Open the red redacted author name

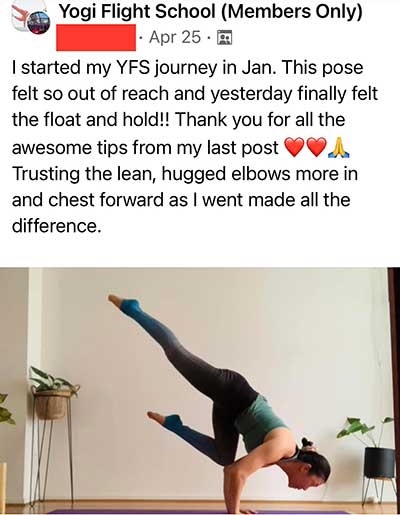point(96,38)
